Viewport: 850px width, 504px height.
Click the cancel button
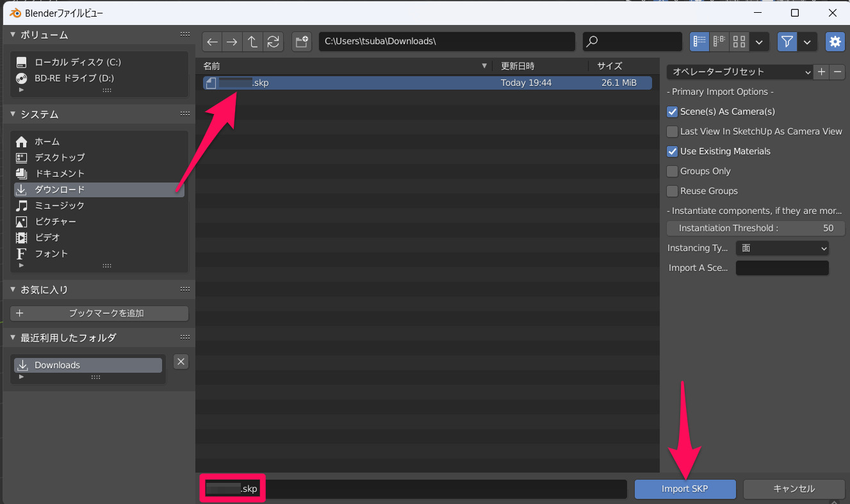(x=794, y=489)
